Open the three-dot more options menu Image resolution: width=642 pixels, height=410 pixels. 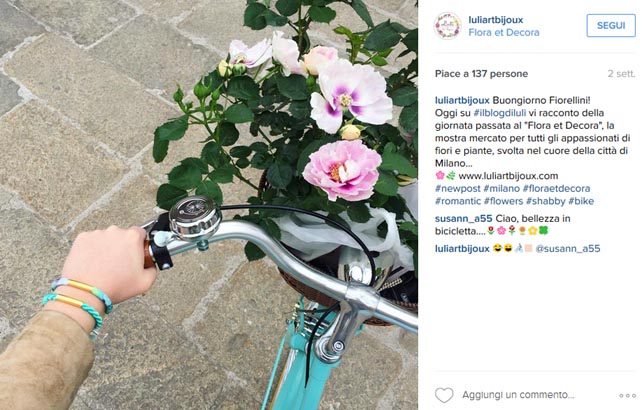pyautogui.click(x=627, y=396)
